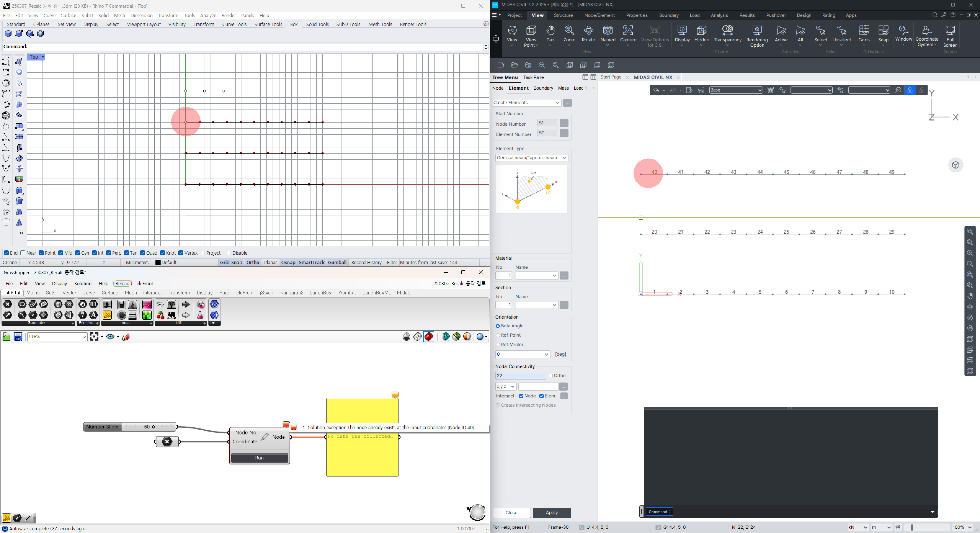The image size is (980, 533).
Task: Select the Ref. Point radio button
Action: (x=498, y=335)
